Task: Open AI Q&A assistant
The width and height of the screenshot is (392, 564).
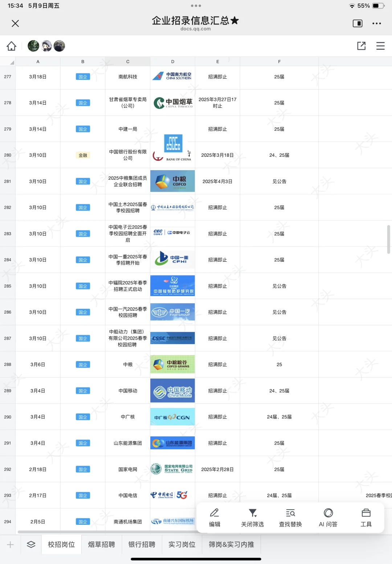Action: (328, 518)
